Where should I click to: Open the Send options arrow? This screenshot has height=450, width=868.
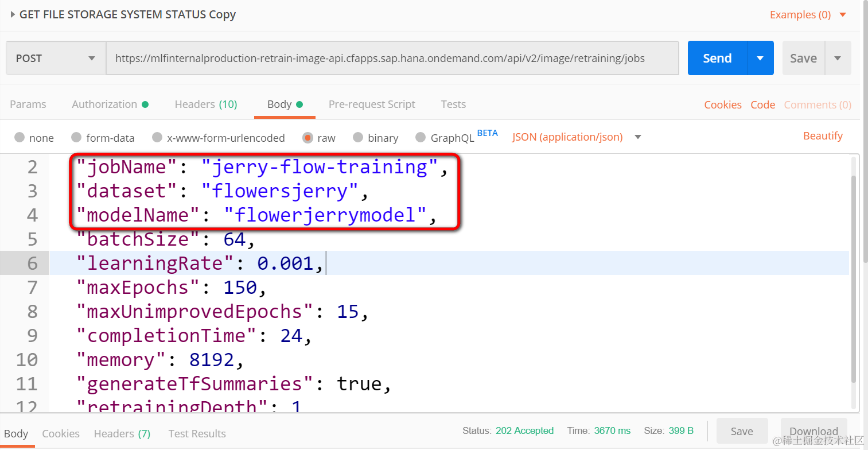(761, 58)
